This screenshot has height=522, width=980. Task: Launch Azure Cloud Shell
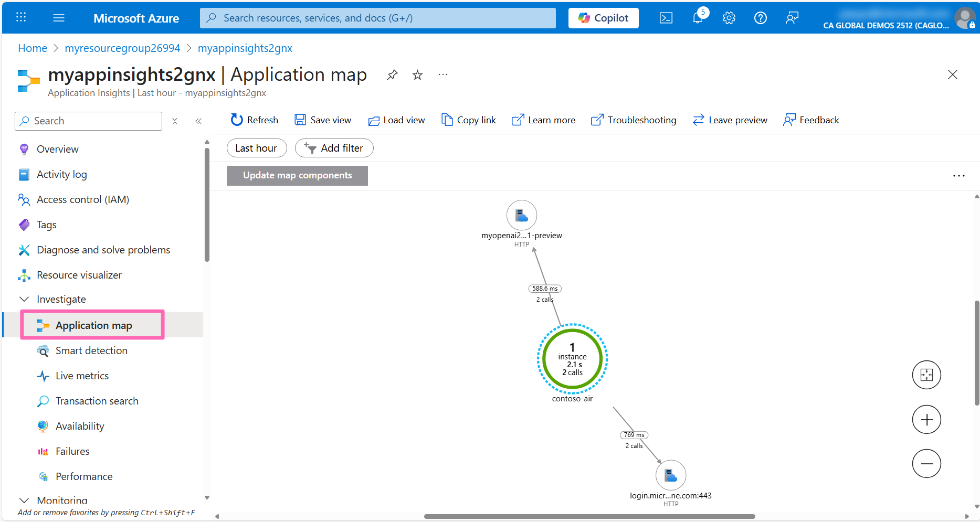(x=666, y=17)
